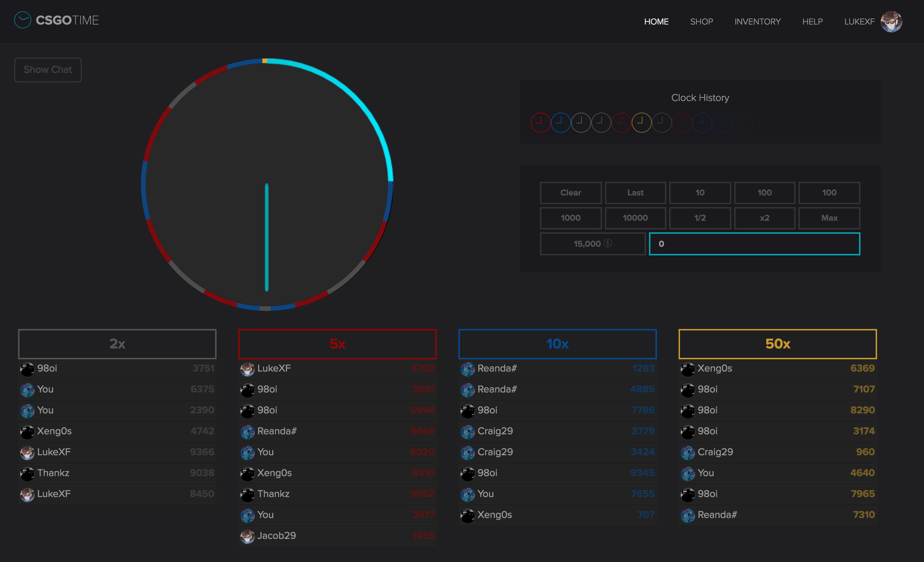The image size is (924, 562).
Task: Click Thankz avatar in 2x column
Action: click(27, 474)
